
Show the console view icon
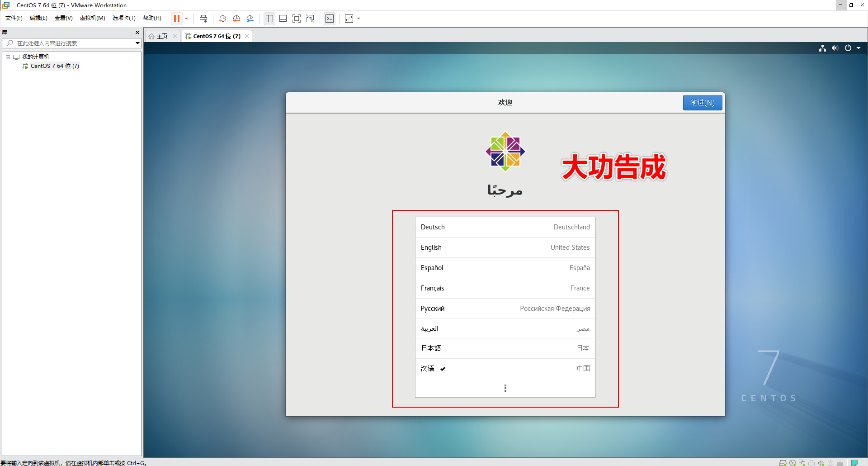(x=330, y=19)
